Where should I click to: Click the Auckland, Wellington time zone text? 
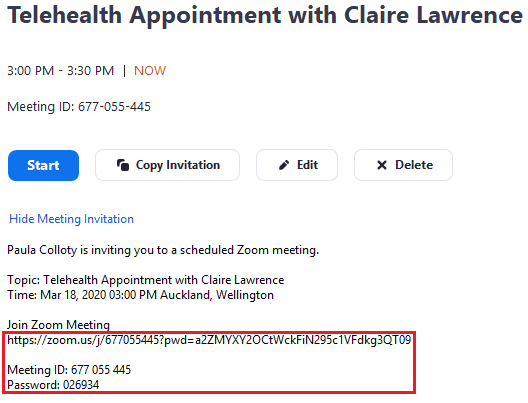(x=217, y=295)
